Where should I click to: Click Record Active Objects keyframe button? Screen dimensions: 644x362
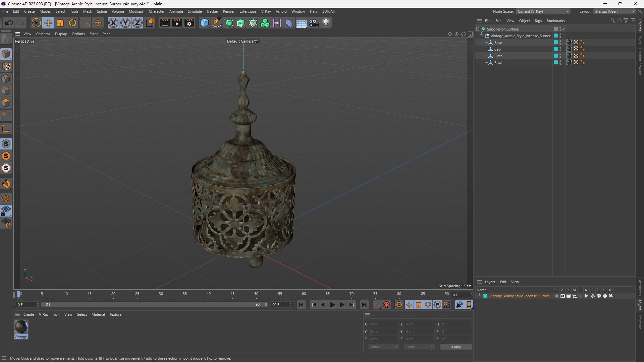[377, 305]
